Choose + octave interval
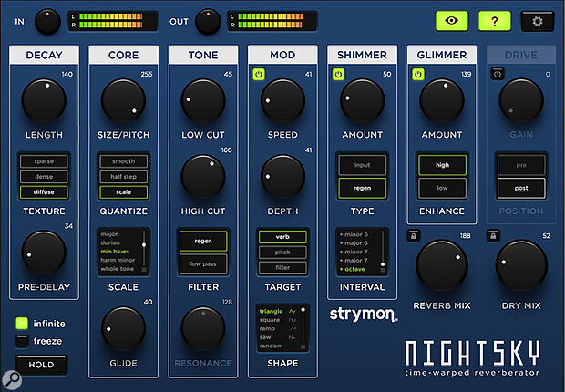 pos(352,269)
